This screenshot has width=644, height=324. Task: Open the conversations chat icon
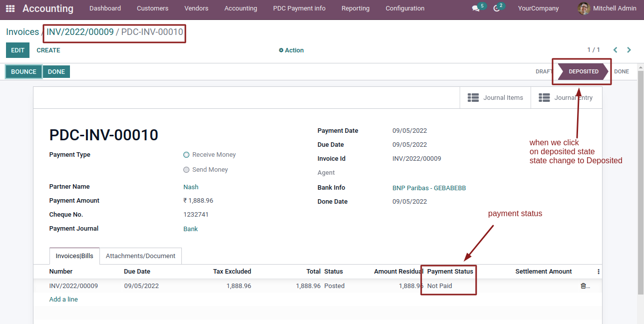tap(476, 8)
